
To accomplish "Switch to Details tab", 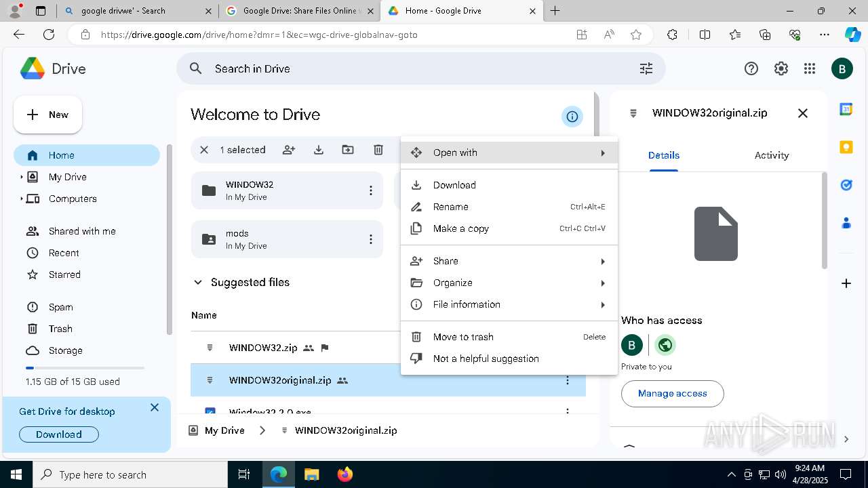I will (x=663, y=155).
